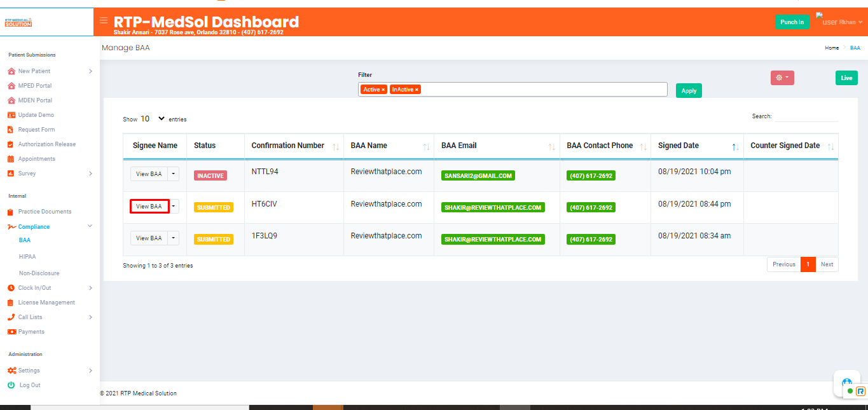Image resolution: width=868 pixels, height=410 pixels.
Task: Click the green Live button
Action: tap(846, 78)
